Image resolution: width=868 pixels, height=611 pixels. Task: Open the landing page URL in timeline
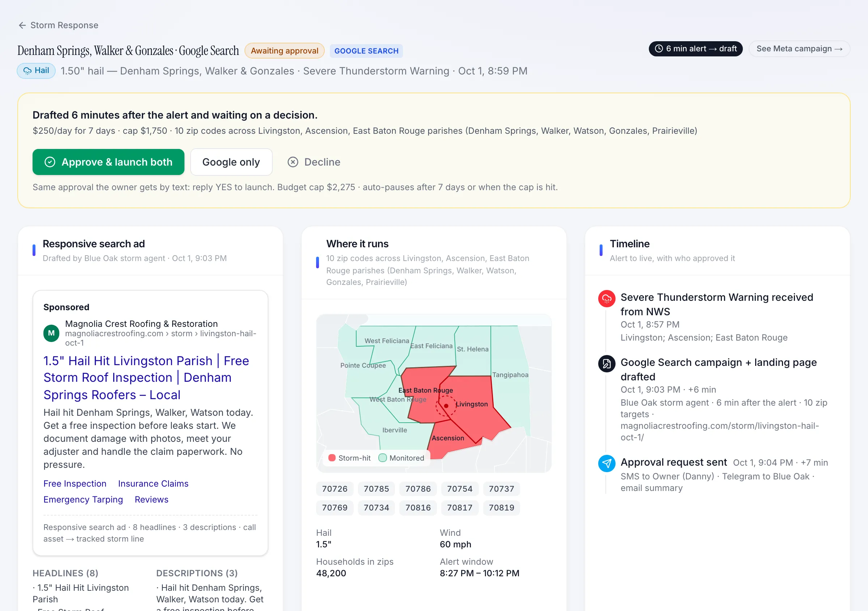pyautogui.click(x=719, y=432)
